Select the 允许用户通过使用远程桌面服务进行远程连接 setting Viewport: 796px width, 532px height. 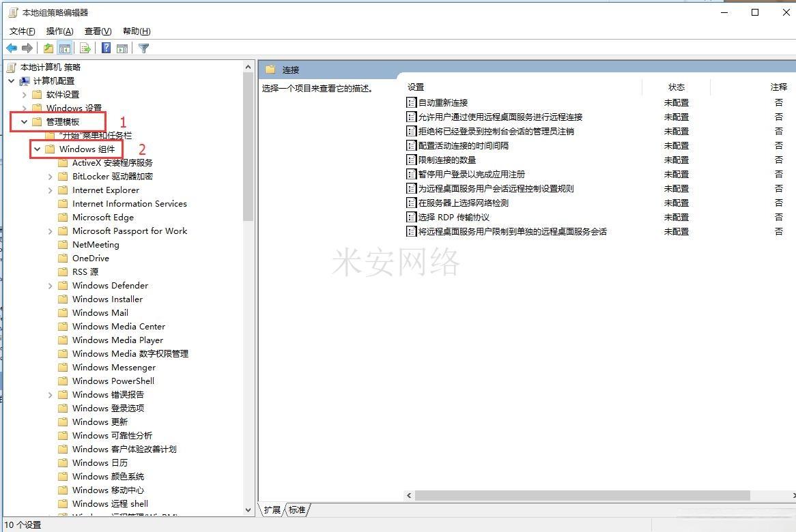pyautogui.click(x=500, y=117)
